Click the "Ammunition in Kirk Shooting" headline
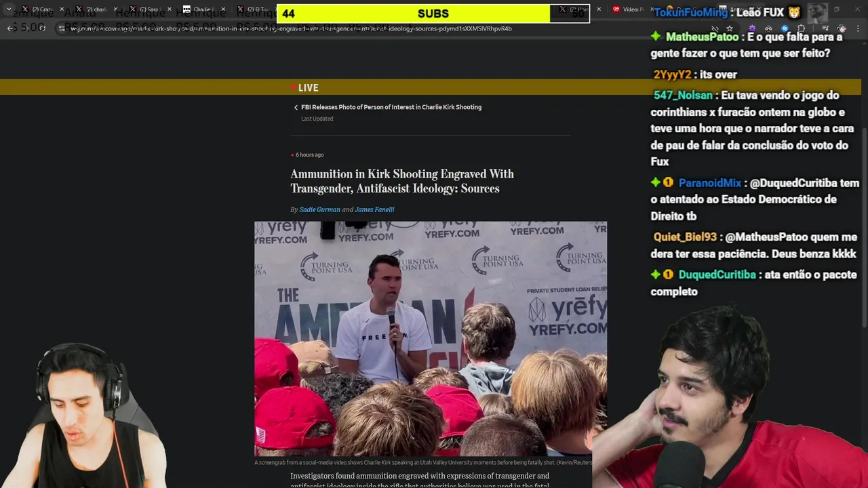Viewport: 868px width, 488px height. pyautogui.click(x=402, y=181)
